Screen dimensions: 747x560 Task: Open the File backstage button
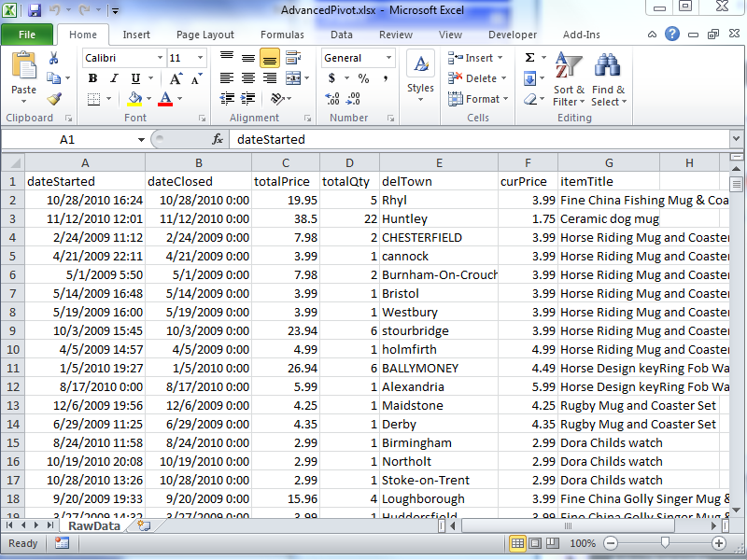[27, 35]
